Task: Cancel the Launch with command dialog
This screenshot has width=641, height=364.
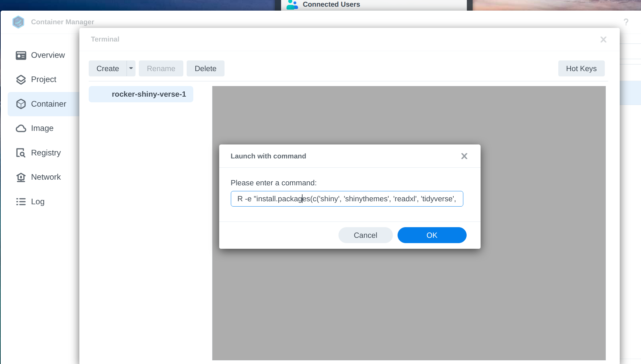Action: (365, 235)
